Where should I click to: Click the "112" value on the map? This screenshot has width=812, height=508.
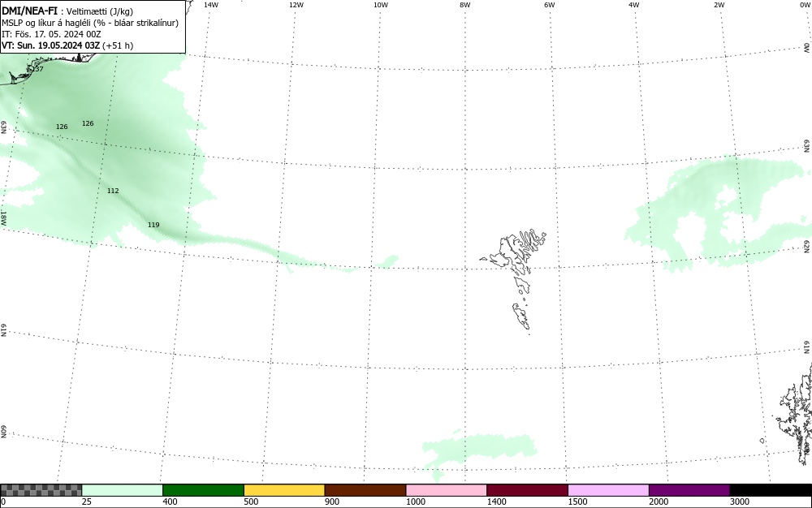[113, 191]
